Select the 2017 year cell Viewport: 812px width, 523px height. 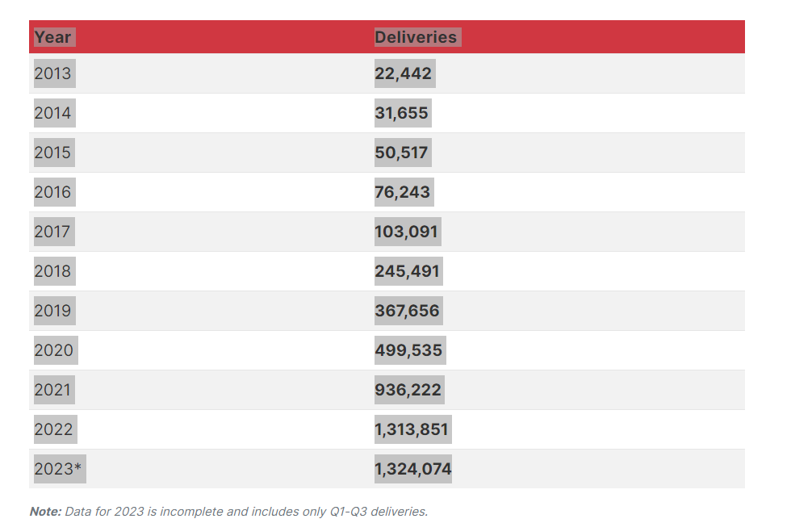click(54, 232)
